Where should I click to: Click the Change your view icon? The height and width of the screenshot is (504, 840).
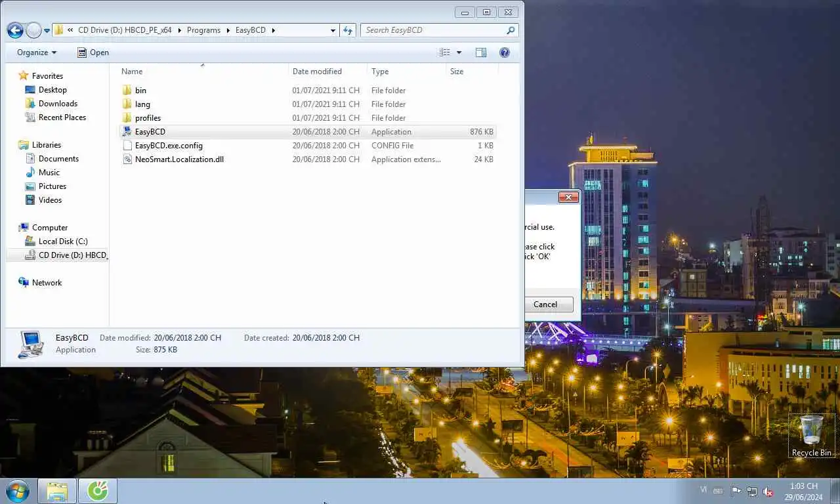coord(445,52)
